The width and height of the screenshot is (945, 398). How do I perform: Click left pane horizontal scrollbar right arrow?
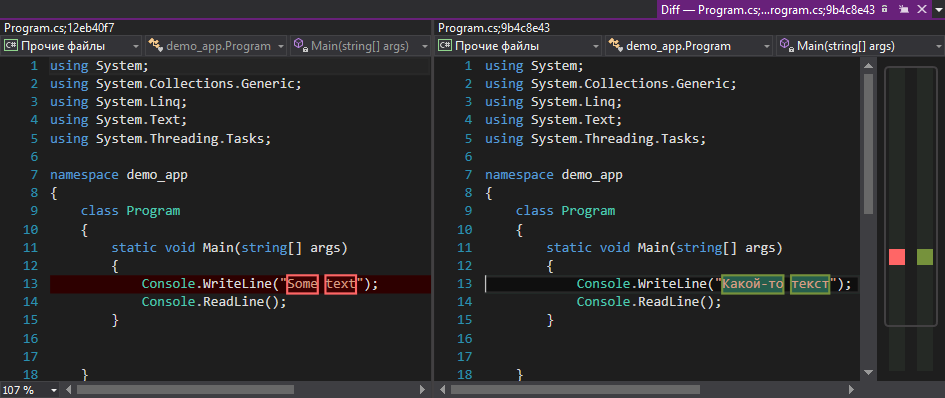tap(422, 390)
